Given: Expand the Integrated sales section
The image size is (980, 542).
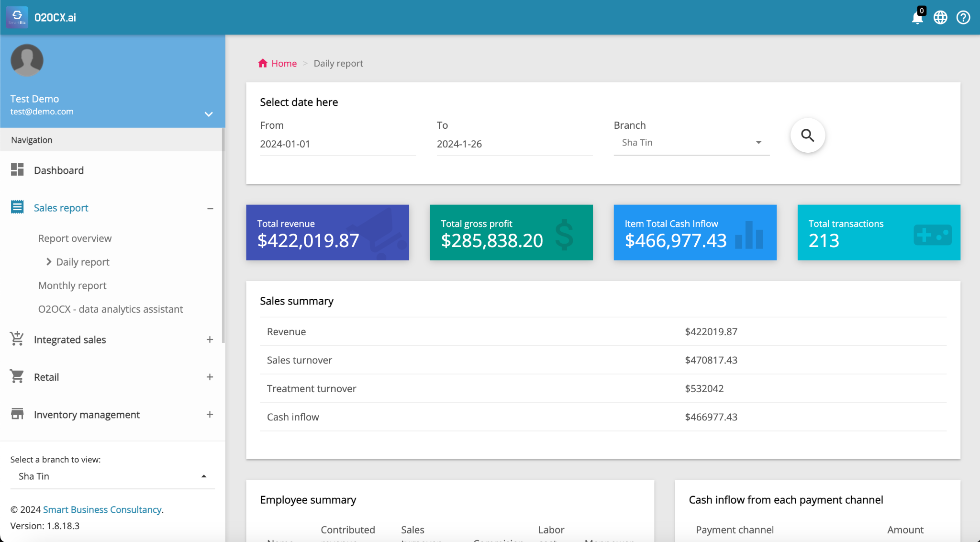Looking at the screenshot, I should 210,339.
